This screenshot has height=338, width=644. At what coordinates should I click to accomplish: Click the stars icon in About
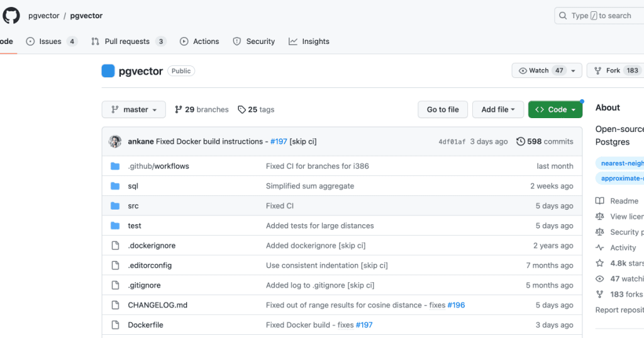tap(599, 263)
